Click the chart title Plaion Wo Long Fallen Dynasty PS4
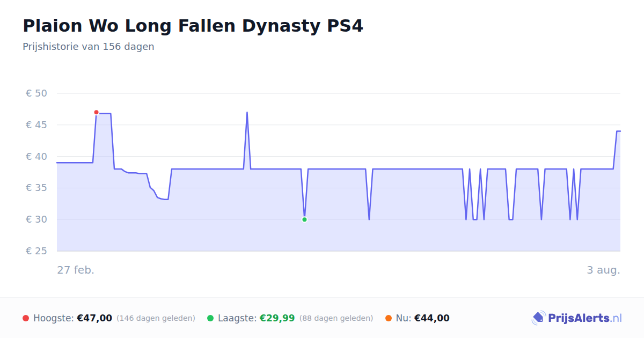The height and width of the screenshot is (338, 644). pos(193,26)
